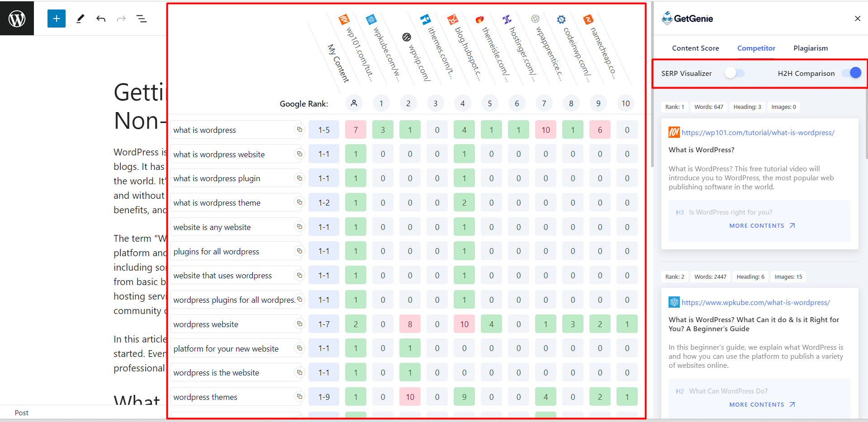Click the wpvip.com competitor favicon
The width and height of the screenshot is (868, 422).
coord(407,37)
